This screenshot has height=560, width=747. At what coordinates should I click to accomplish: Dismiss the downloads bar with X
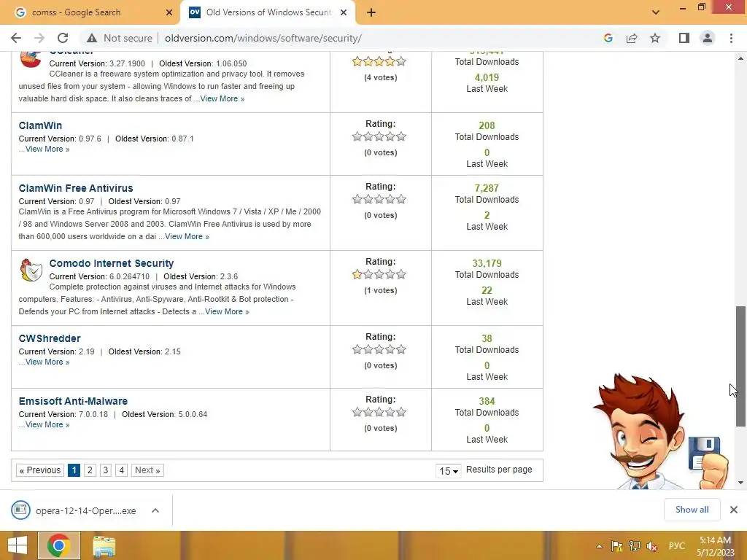pos(734,510)
